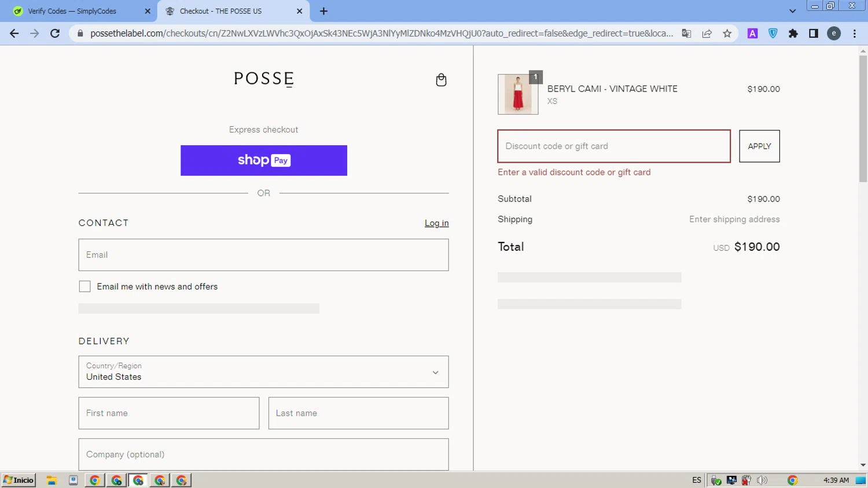This screenshot has height=488, width=868.
Task: Click the show desktop button
Action: point(860,480)
